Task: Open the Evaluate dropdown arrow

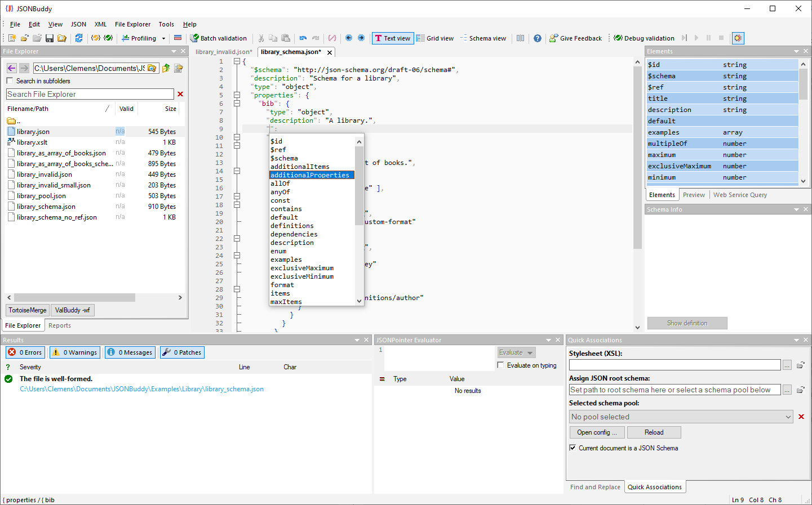Action: (530, 353)
